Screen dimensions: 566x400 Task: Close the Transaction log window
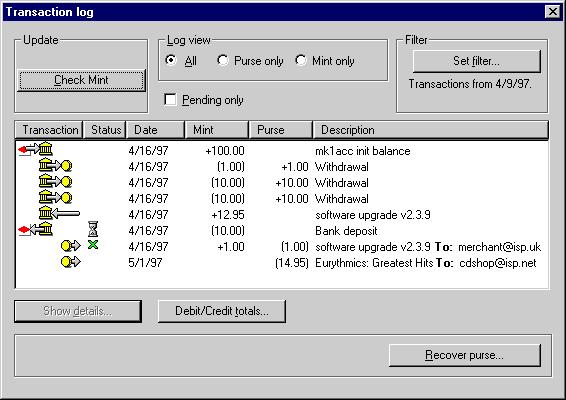tap(552, 12)
